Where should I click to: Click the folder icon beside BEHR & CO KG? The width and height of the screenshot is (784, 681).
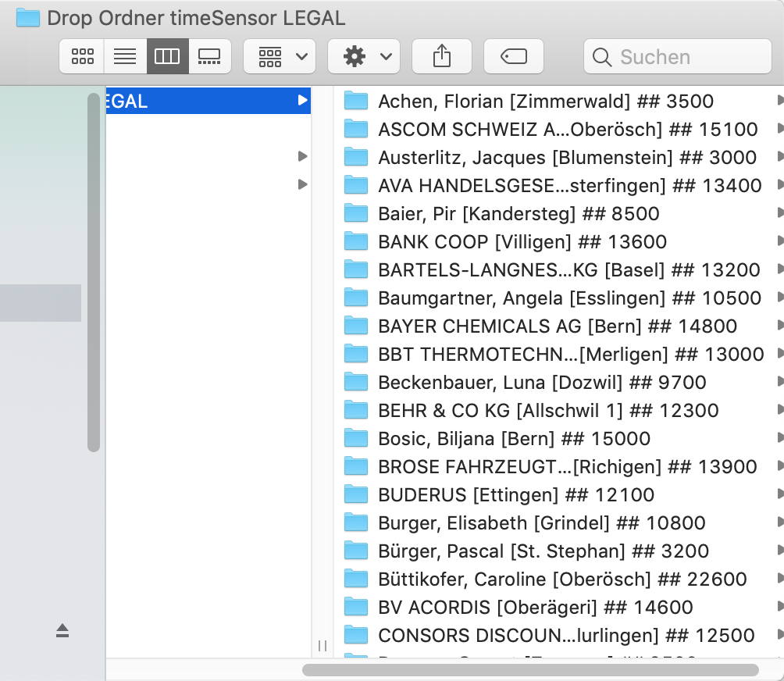(x=356, y=410)
